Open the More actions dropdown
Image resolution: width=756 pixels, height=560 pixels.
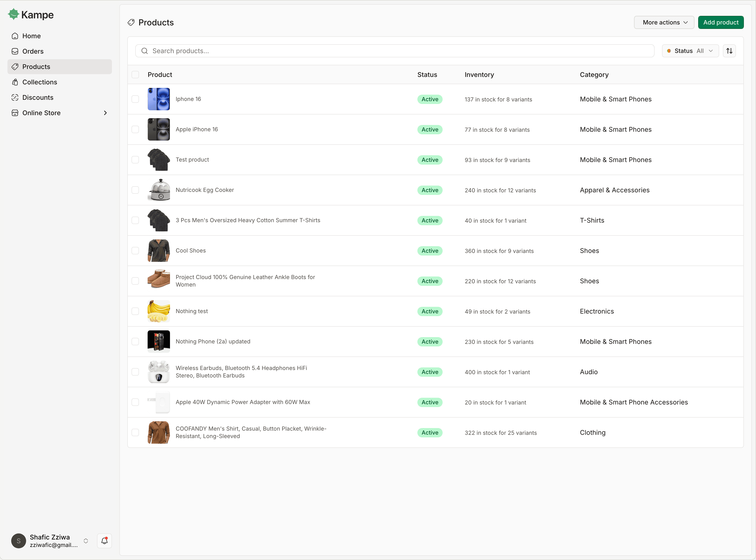[x=663, y=22]
